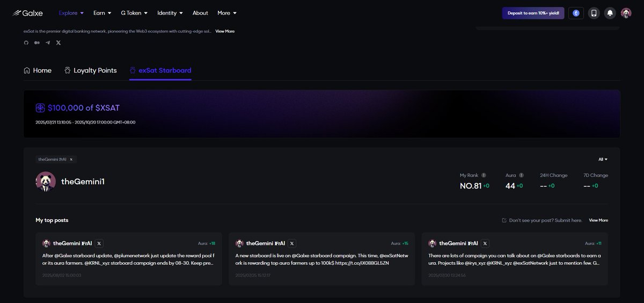Open exSat's Telegram link icon
The image size is (644, 303).
tap(48, 42)
